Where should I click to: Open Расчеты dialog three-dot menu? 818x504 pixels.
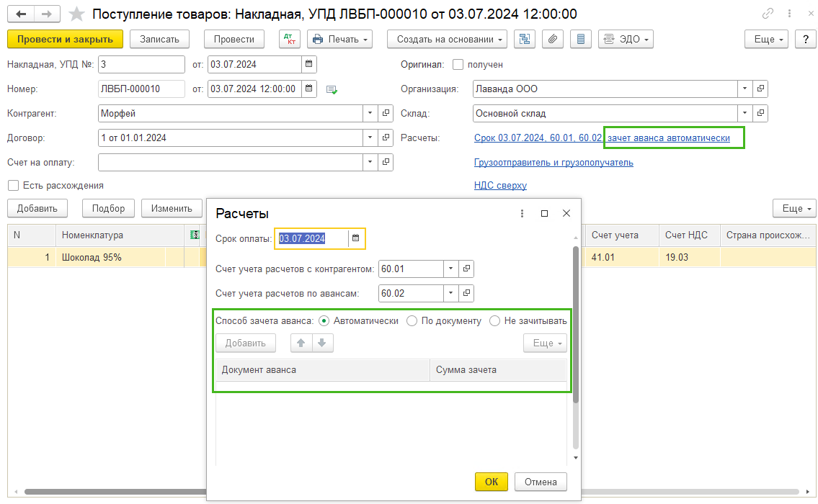(522, 213)
